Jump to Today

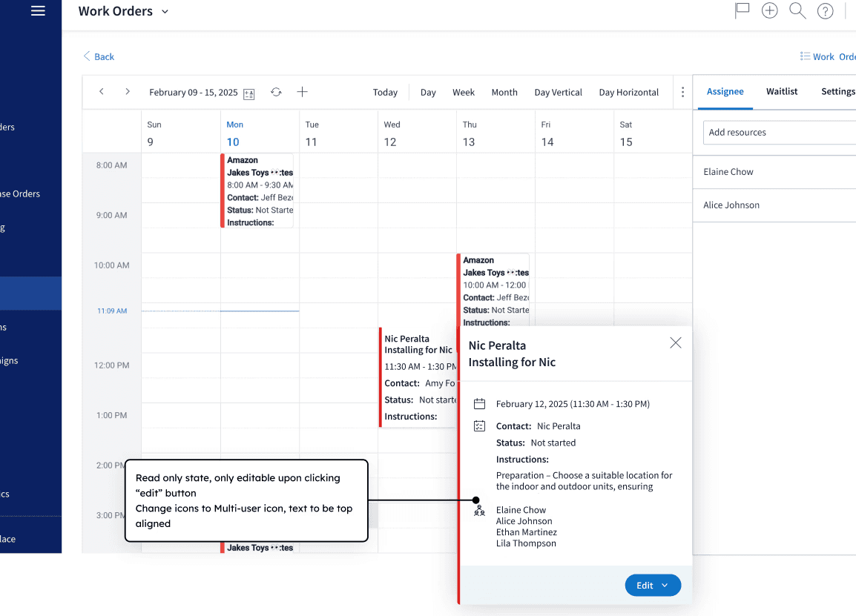[x=385, y=92]
